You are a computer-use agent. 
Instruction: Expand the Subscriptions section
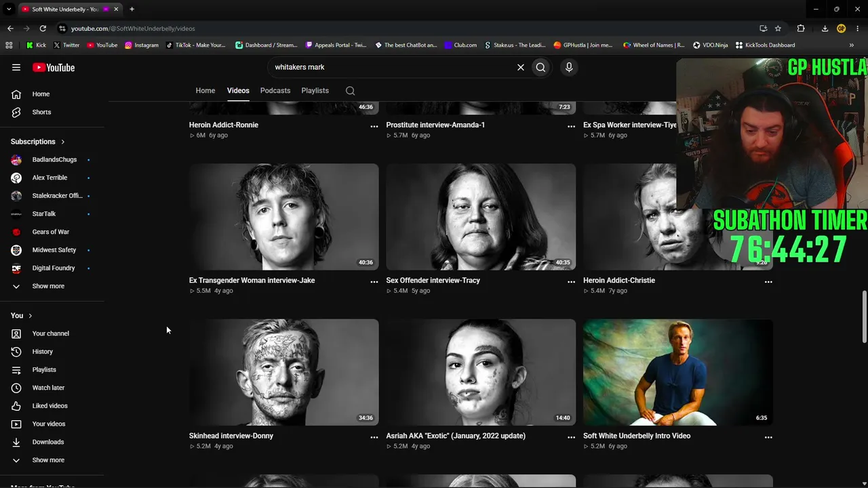click(38, 142)
